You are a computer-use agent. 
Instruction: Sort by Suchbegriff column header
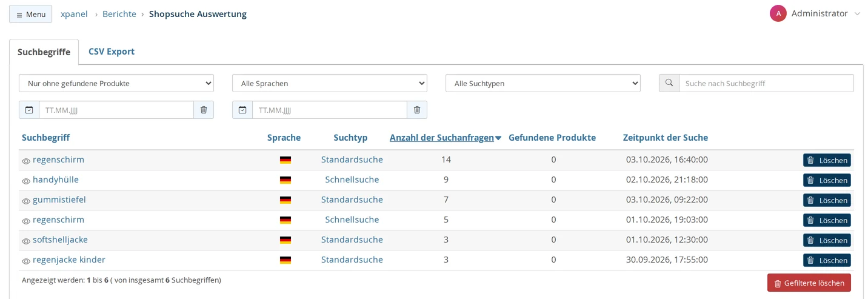[x=45, y=138]
